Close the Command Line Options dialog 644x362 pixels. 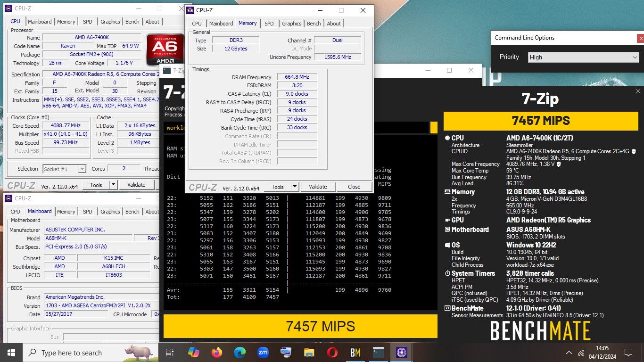(x=640, y=38)
